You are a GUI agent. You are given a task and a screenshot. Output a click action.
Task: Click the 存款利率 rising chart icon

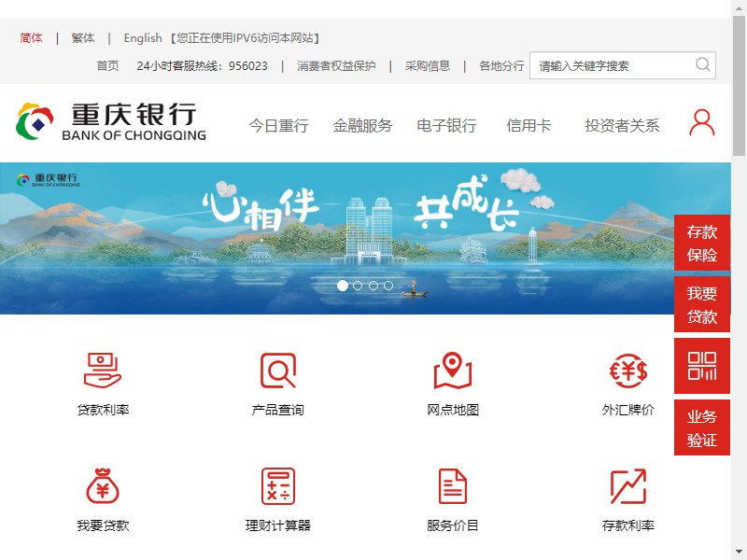pos(627,486)
